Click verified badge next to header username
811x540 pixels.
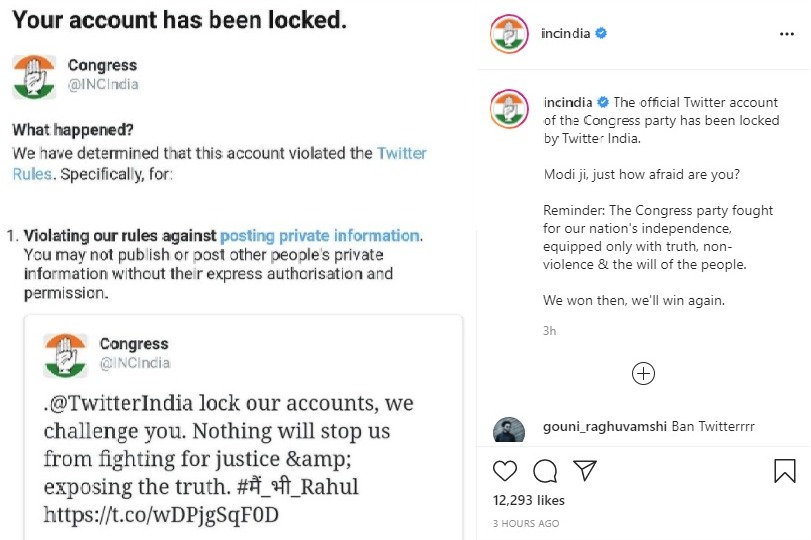click(601, 33)
